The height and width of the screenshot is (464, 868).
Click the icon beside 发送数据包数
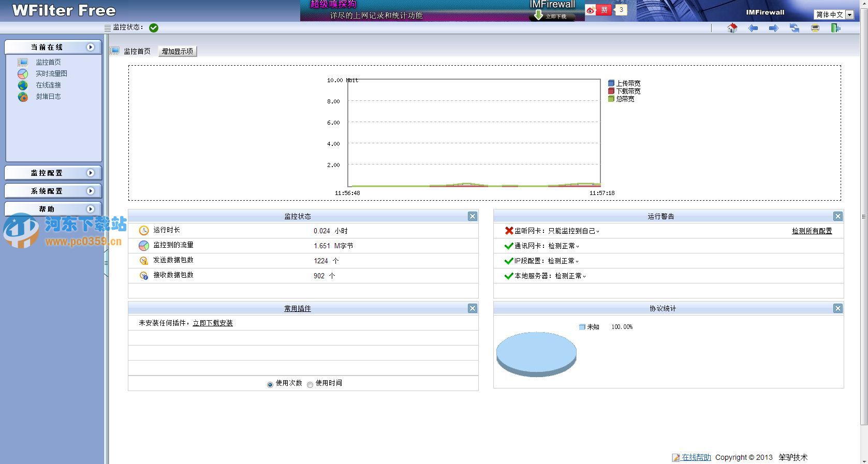coord(144,261)
